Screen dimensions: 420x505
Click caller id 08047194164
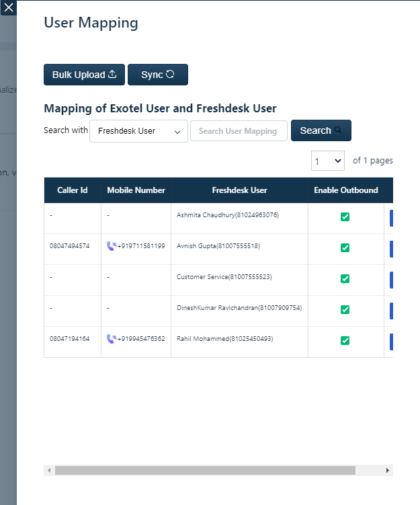pos(69,339)
